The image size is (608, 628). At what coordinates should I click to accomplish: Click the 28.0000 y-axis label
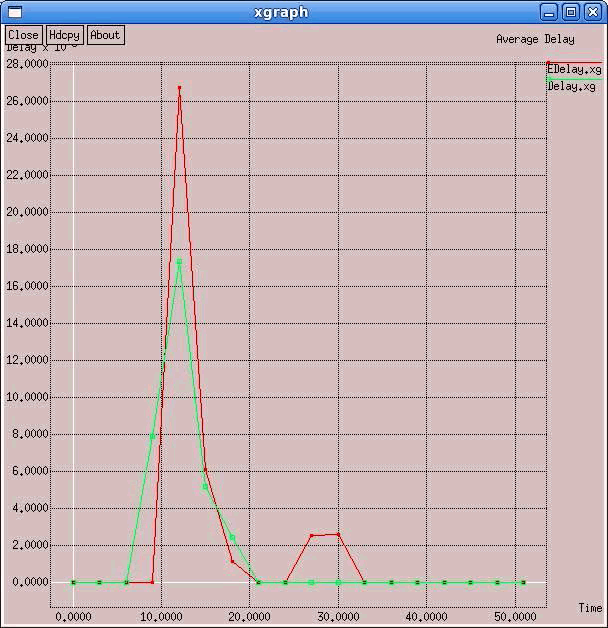(26, 64)
